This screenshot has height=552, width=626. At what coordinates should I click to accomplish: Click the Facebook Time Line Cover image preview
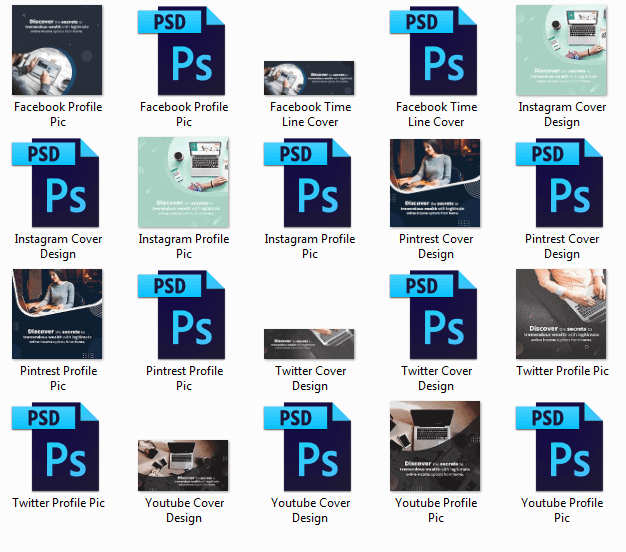(310, 77)
